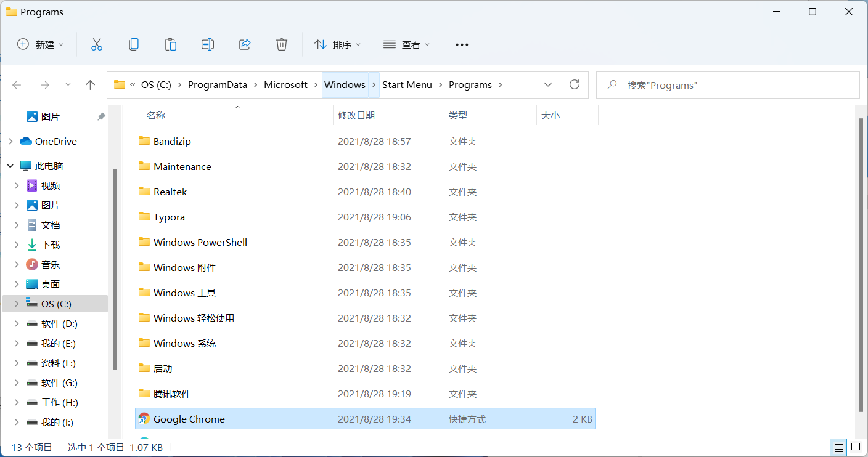Click the Windows breadcrumb segment

(x=345, y=84)
